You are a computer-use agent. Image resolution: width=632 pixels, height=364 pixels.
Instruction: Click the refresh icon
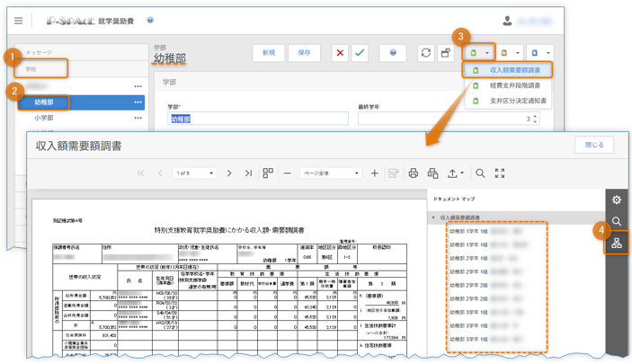[x=425, y=53]
